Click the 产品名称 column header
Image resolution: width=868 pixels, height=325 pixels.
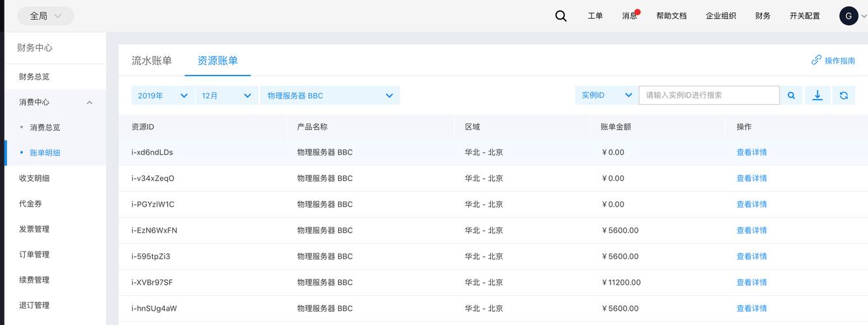click(x=312, y=127)
